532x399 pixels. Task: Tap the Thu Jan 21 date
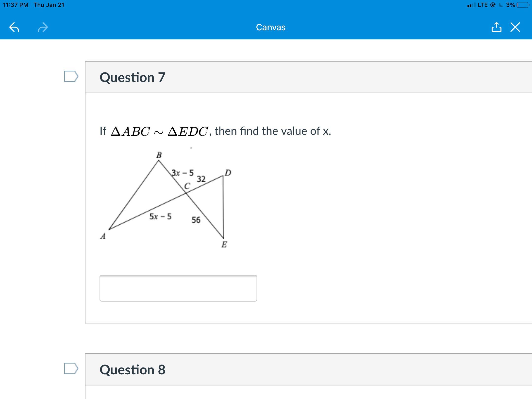(49, 5)
